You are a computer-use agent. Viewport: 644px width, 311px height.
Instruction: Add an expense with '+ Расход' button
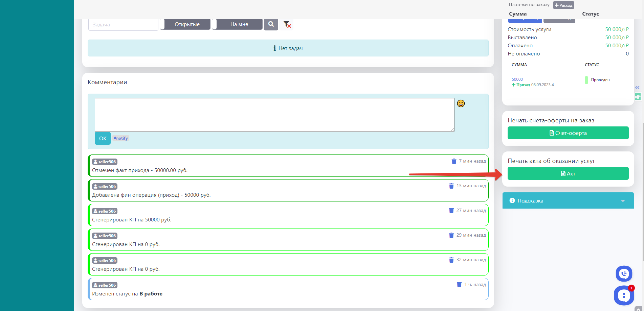click(563, 5)
